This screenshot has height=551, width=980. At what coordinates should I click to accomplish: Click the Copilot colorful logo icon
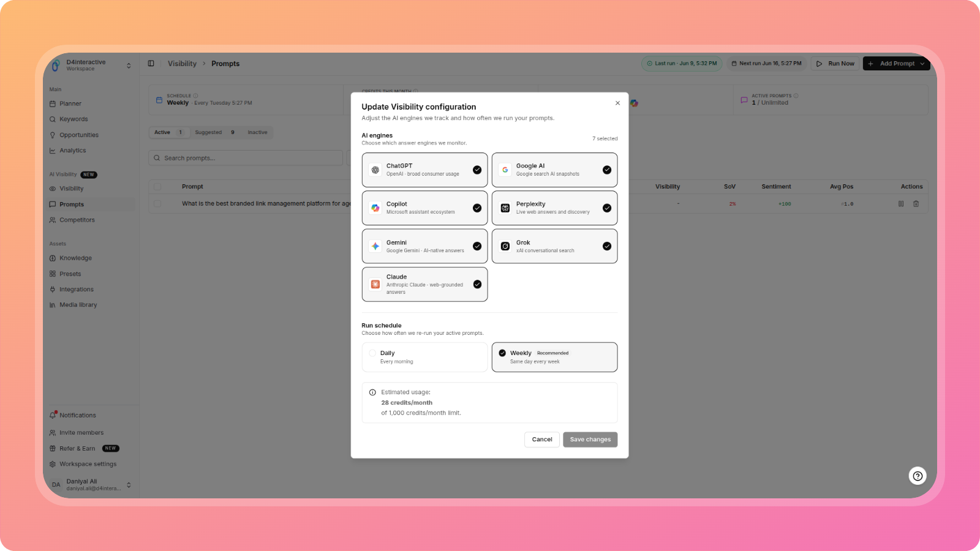point(375,208)
